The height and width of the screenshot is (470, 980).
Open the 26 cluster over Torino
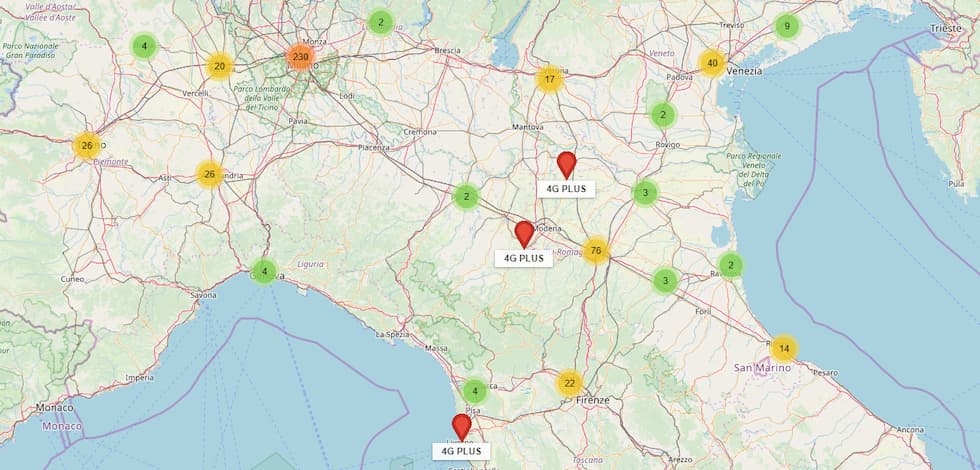[x=87, y=146]
